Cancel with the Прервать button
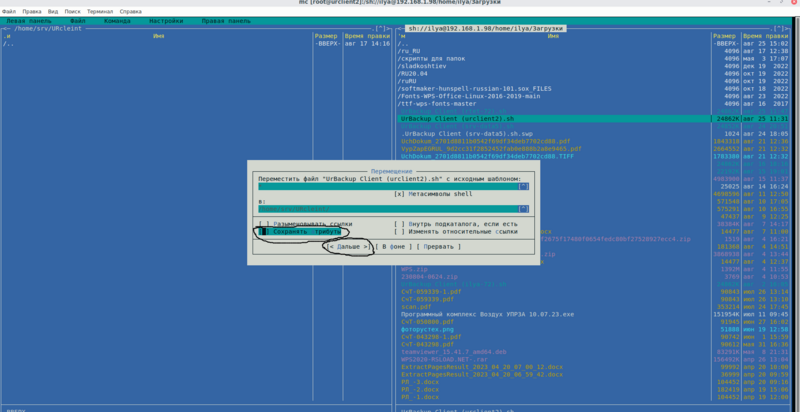This screenshot has width=800, height=412. [x=438, y=247]
